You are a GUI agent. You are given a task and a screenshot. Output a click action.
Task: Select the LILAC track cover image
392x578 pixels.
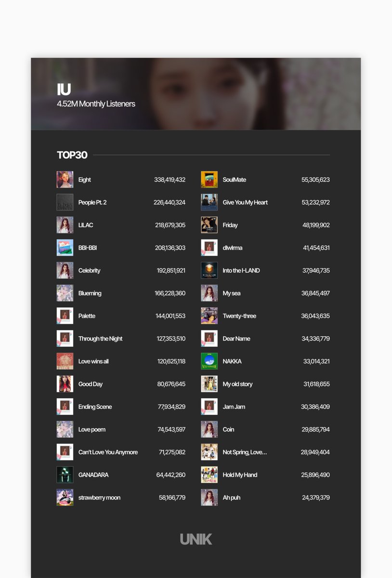tap(65, 225)
